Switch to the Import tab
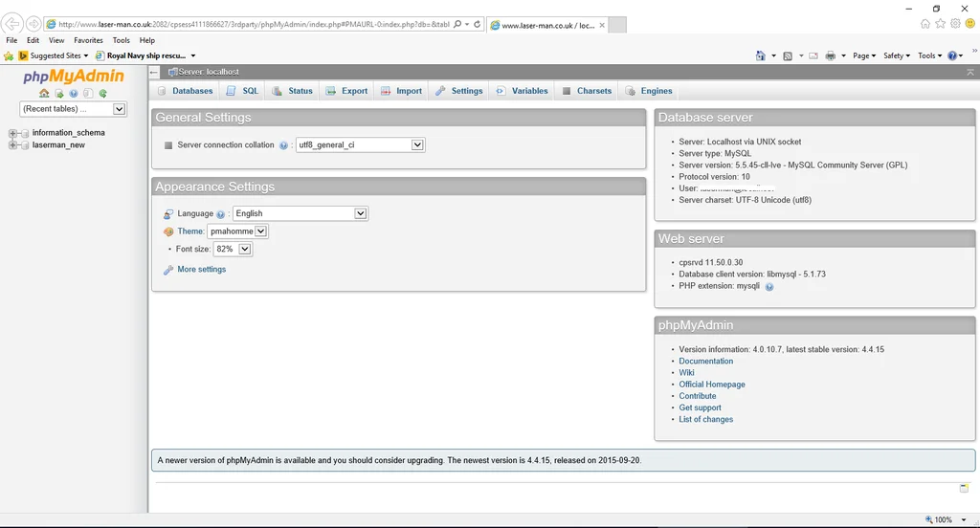Screen dimensions: 980x528 [x=401, y=91]
